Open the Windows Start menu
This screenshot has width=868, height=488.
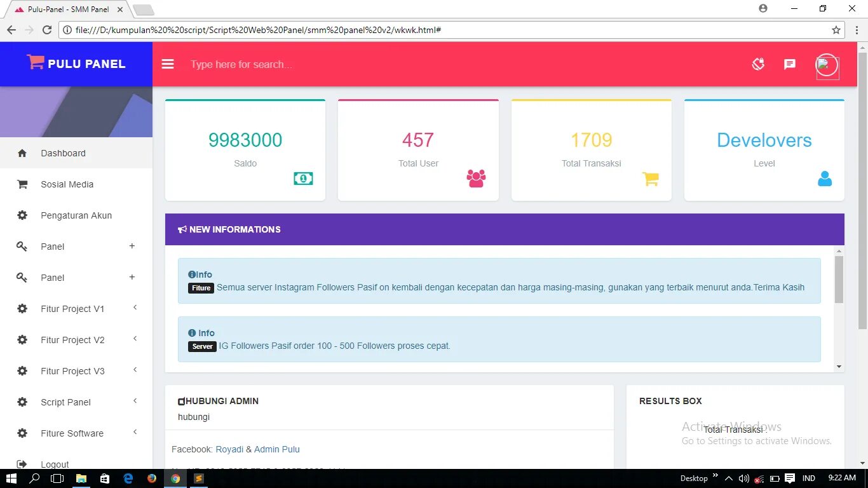11,478
